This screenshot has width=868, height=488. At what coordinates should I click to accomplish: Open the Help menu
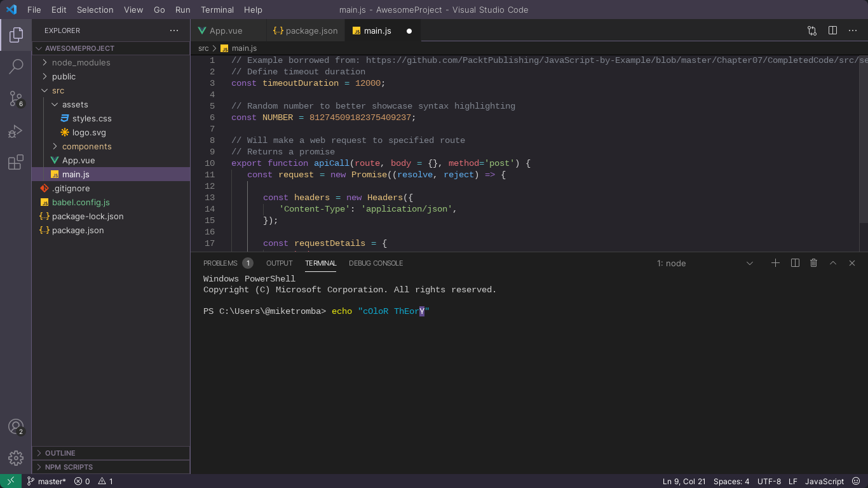click(253, 10)
